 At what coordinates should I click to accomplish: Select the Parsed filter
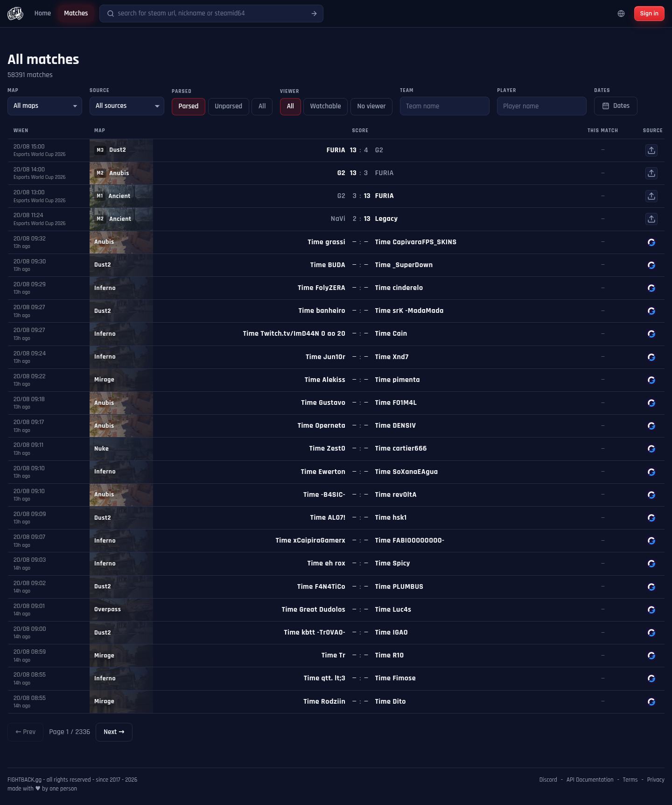click(x=189, y=106)
